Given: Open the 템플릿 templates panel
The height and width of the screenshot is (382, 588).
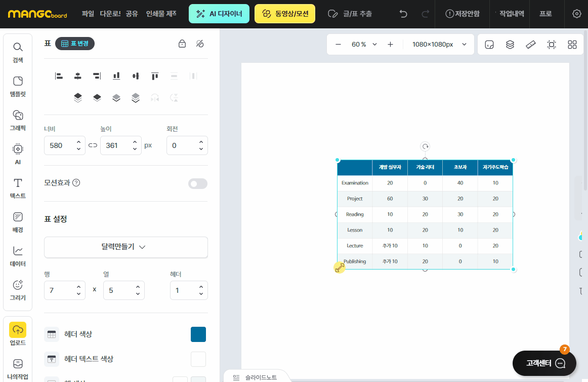Looking at the screenshot, I should point(18,87).
